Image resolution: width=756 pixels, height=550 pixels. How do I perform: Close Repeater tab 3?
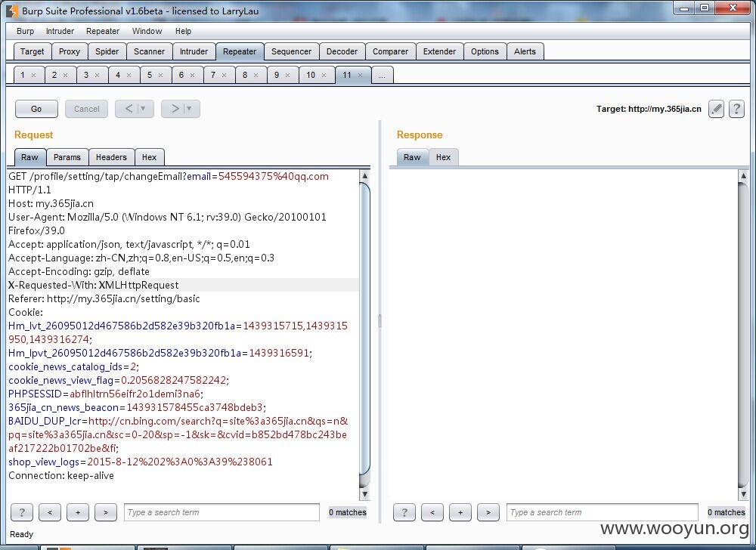coord(97,75)
